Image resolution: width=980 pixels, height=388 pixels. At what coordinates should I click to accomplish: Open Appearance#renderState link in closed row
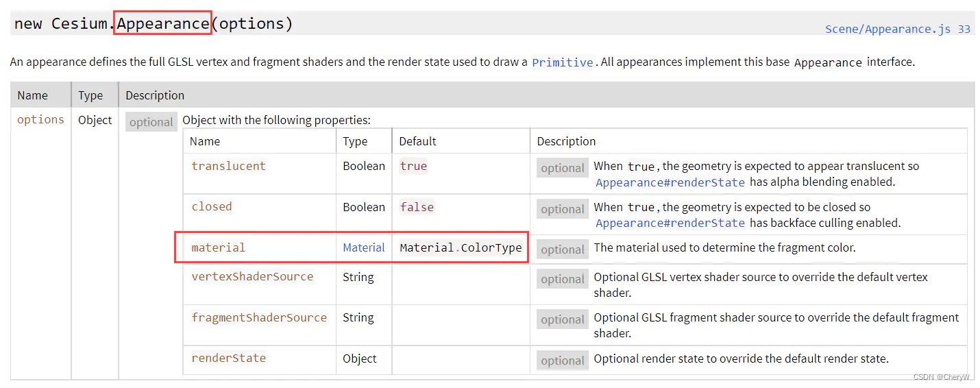tap(670, 223)
